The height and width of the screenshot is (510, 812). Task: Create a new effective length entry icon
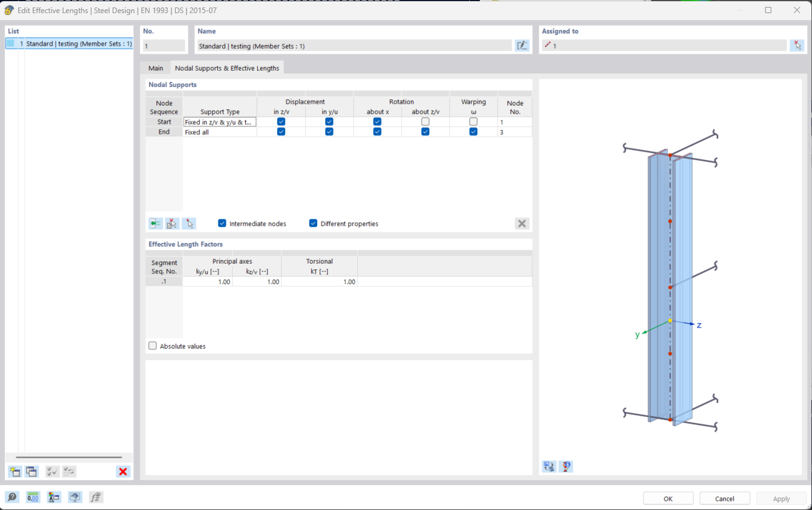[14, 471]
